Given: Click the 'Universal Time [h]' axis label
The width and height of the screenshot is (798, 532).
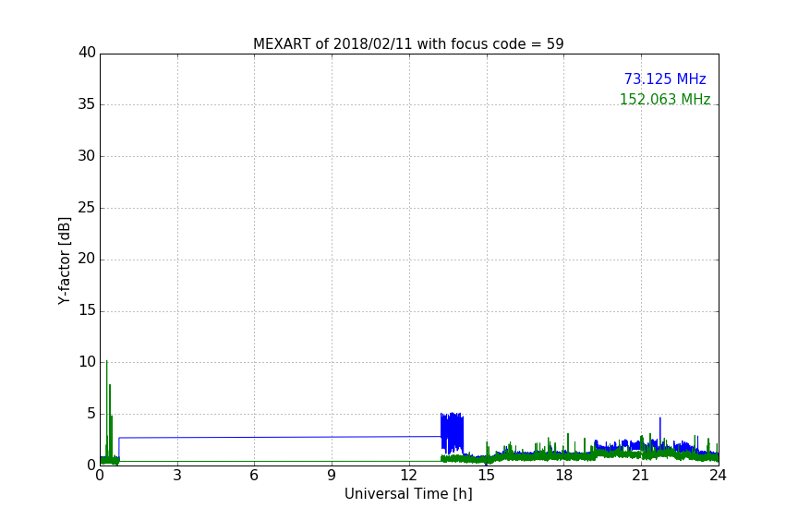Looking at the screenshot, I should point(408,494).
